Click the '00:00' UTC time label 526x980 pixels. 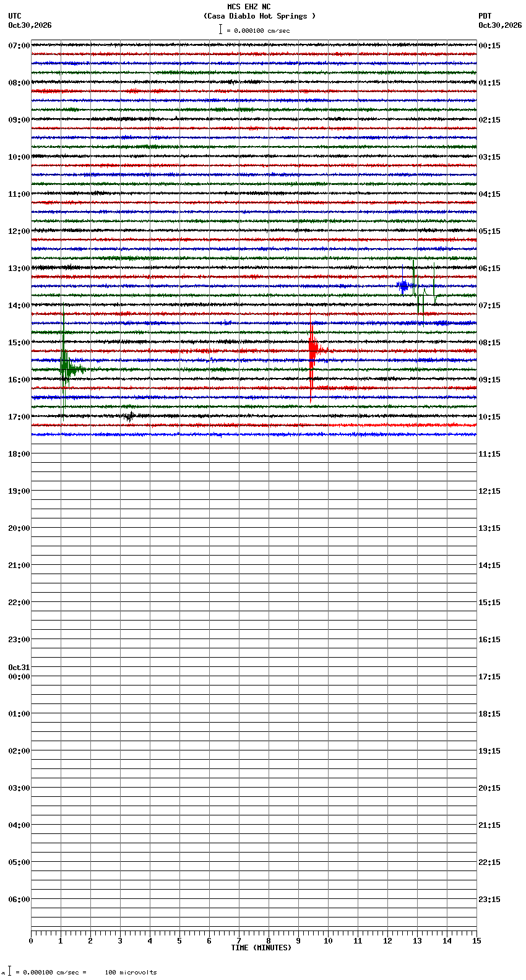(19, 677)
